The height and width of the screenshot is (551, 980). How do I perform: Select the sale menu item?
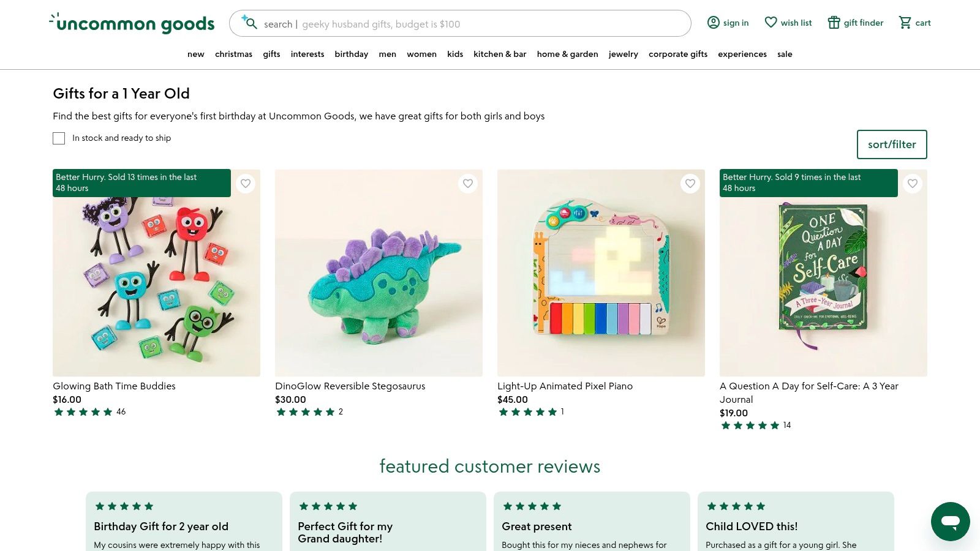785,54
